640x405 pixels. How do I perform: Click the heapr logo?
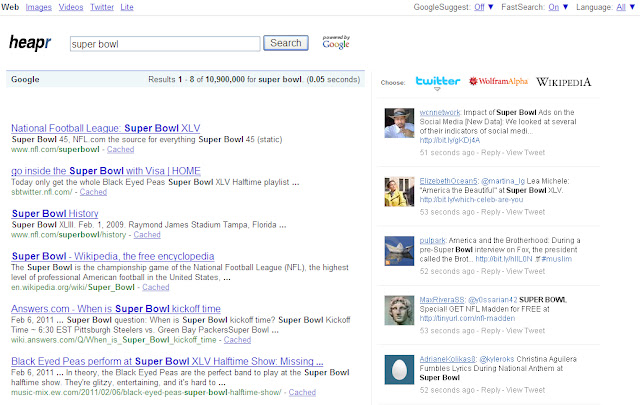click(30, 42)
